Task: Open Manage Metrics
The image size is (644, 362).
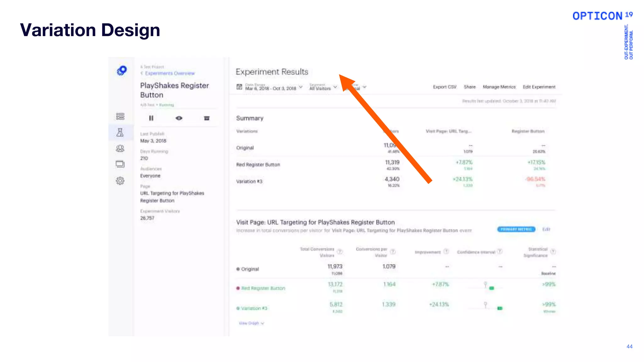Action: pyautogui.click(x=499, y=87)
